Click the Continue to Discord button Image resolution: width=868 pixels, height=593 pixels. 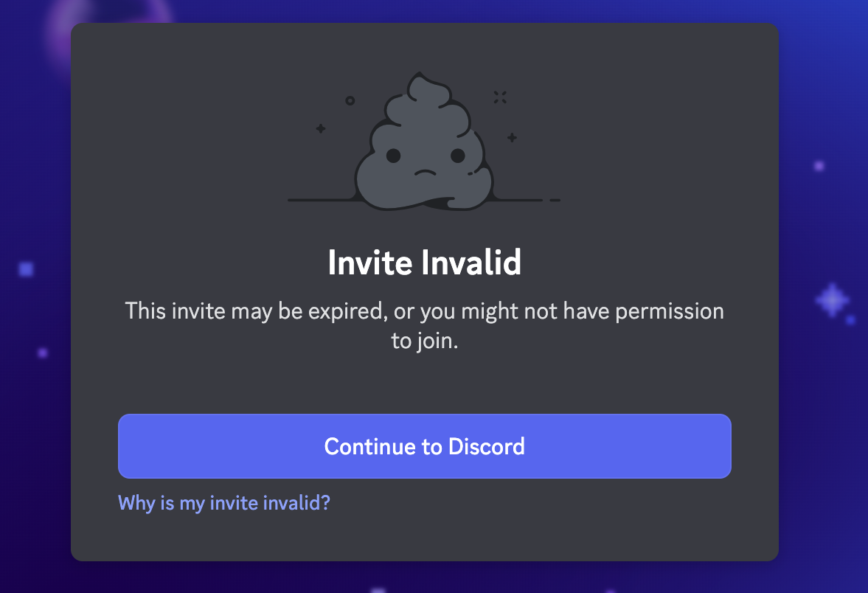(x=425, y=446)
